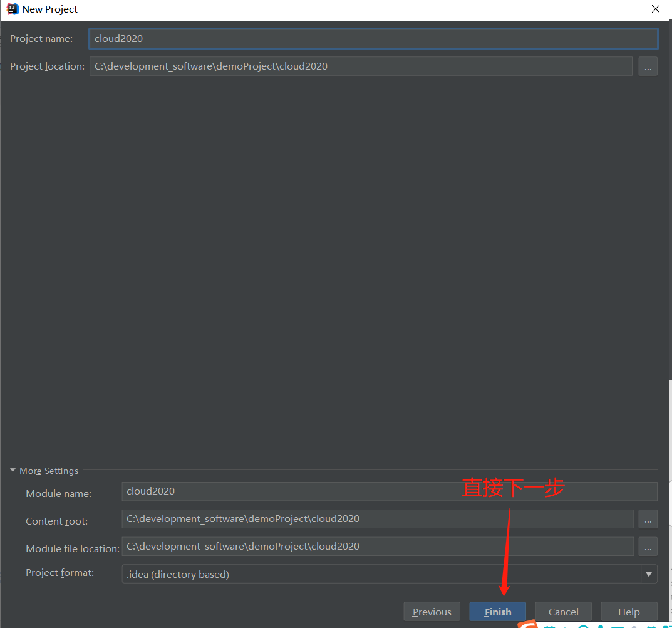Click the Sogou input method icon

pos(528,624)
